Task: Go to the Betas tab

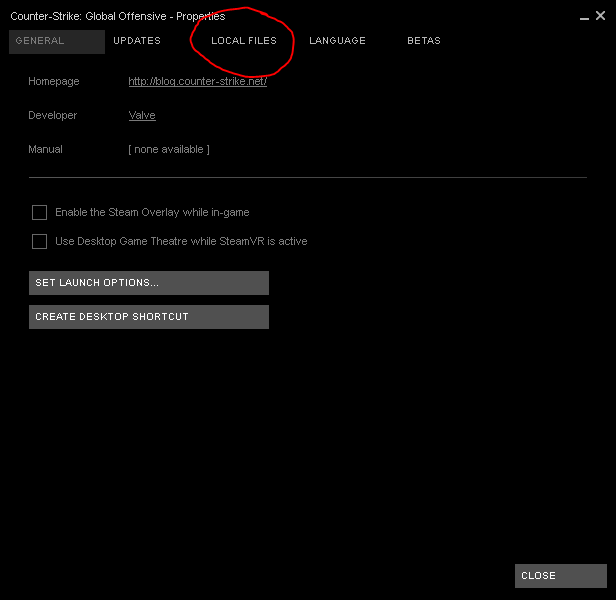Action: (x=424, y=41)
